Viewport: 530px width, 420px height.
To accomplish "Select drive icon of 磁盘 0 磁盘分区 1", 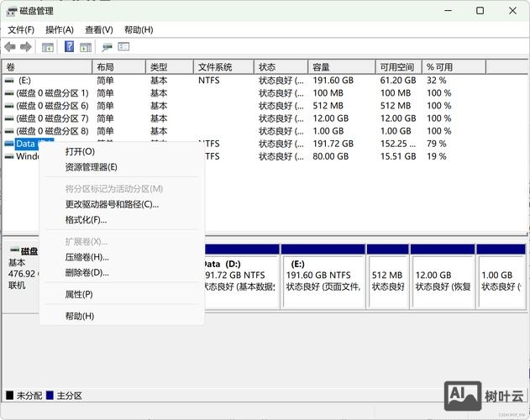I will click(x=9, y=93).
